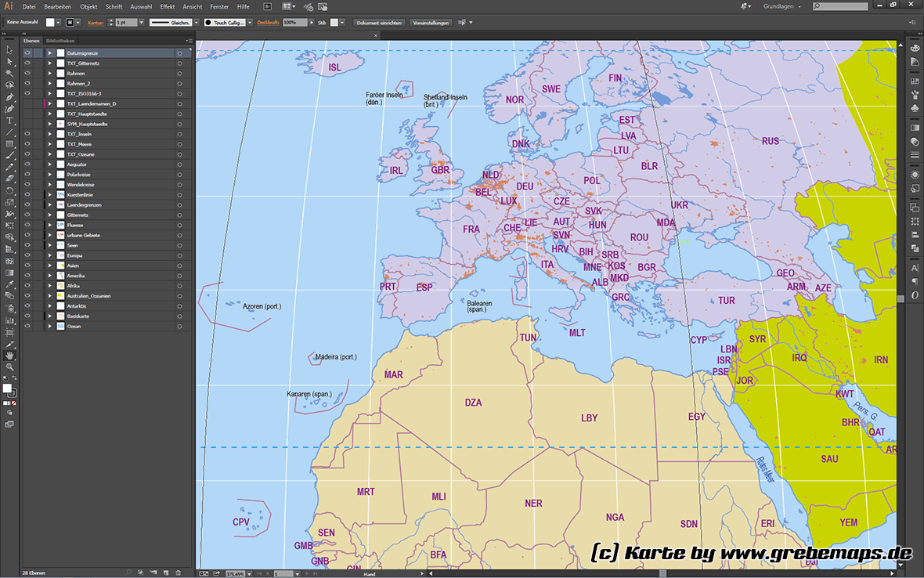Hide the Fluesse layer

click(27, 225)
